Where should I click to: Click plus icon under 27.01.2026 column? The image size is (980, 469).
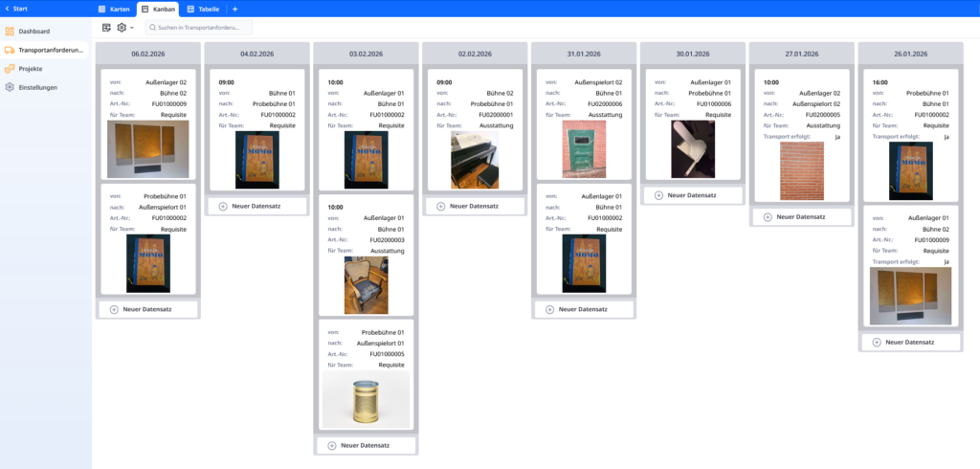(768, 217)
